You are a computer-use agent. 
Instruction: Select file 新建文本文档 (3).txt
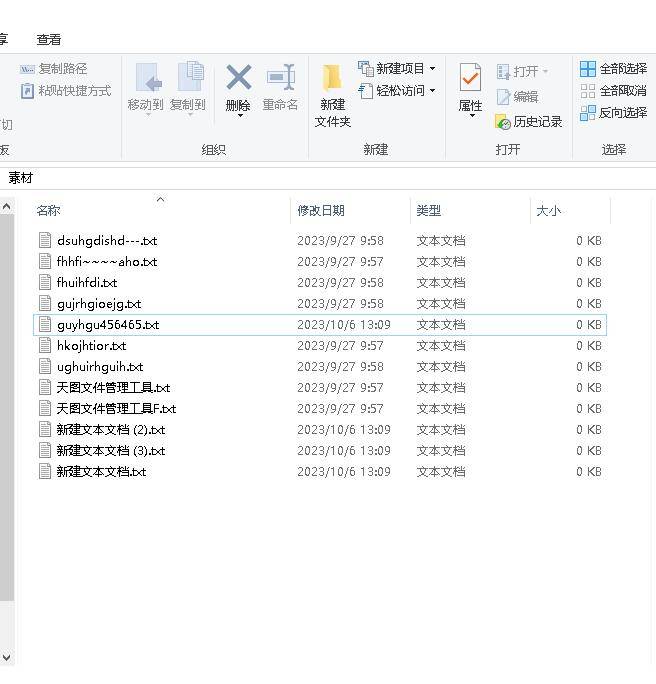click(x=320, y=451)
